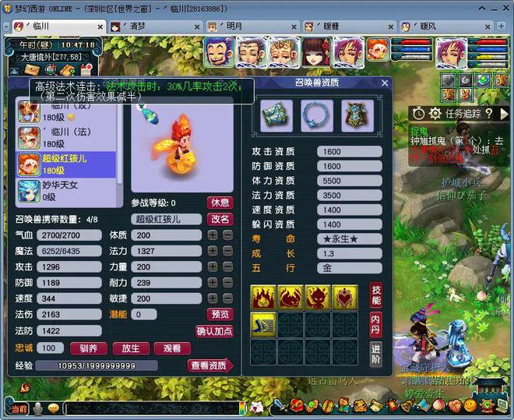Click the 驯养 button

click(x=89, y=348)
